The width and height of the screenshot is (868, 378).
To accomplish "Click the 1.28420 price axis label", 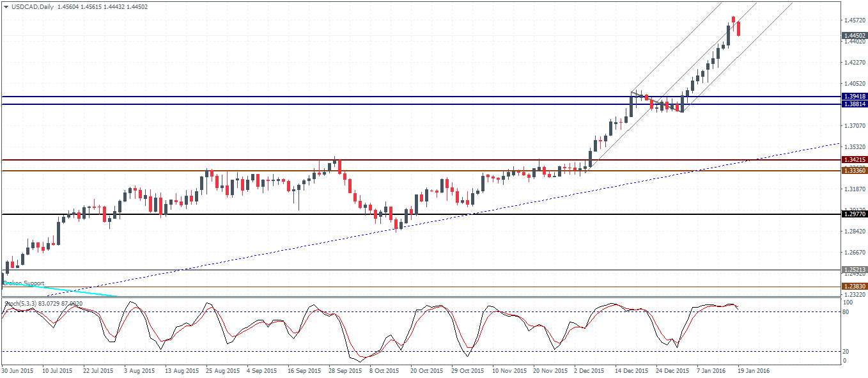I will pos(855,231).
